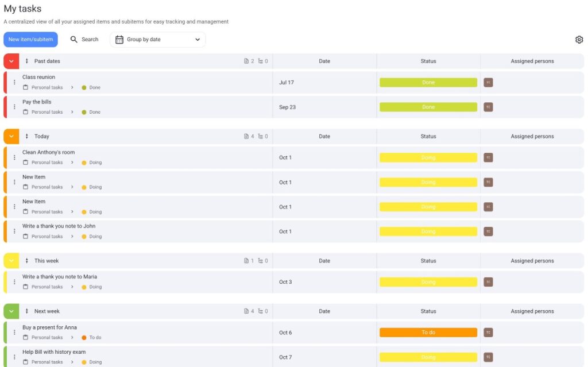Viewport: 588px width, 367px height.
Task: Collapse the Next week group with green chevron
Action: tap(11, 311)
